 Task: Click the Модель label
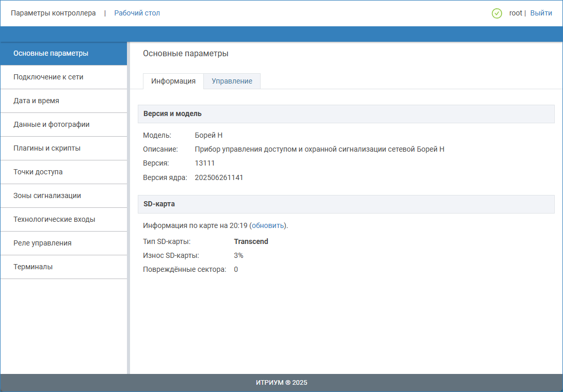click(x=157, y=135)
